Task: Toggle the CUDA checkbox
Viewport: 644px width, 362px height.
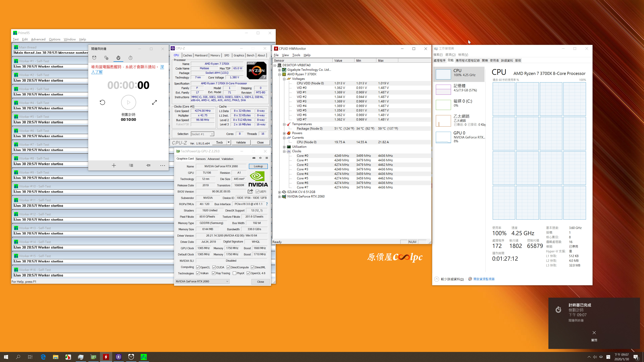Action: (x=214, y=267)
